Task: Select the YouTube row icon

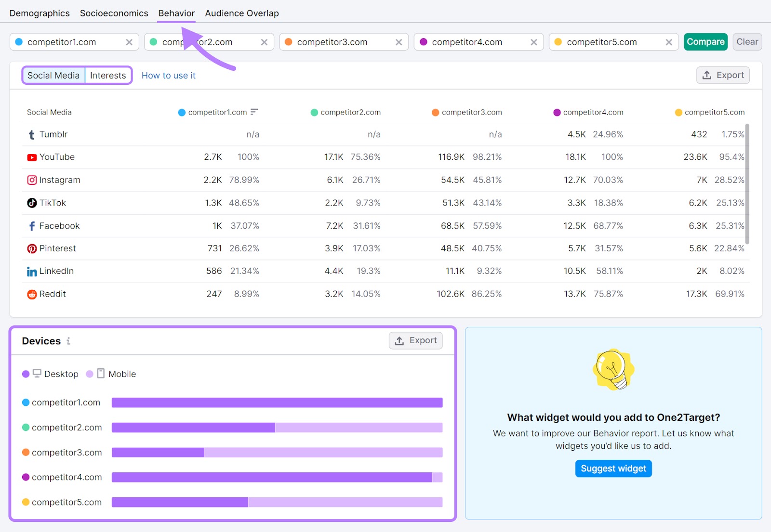Action: 31,157
